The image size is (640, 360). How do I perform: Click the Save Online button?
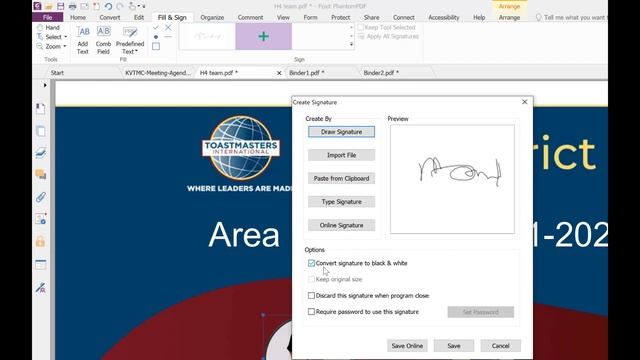[x=407, y=346]
